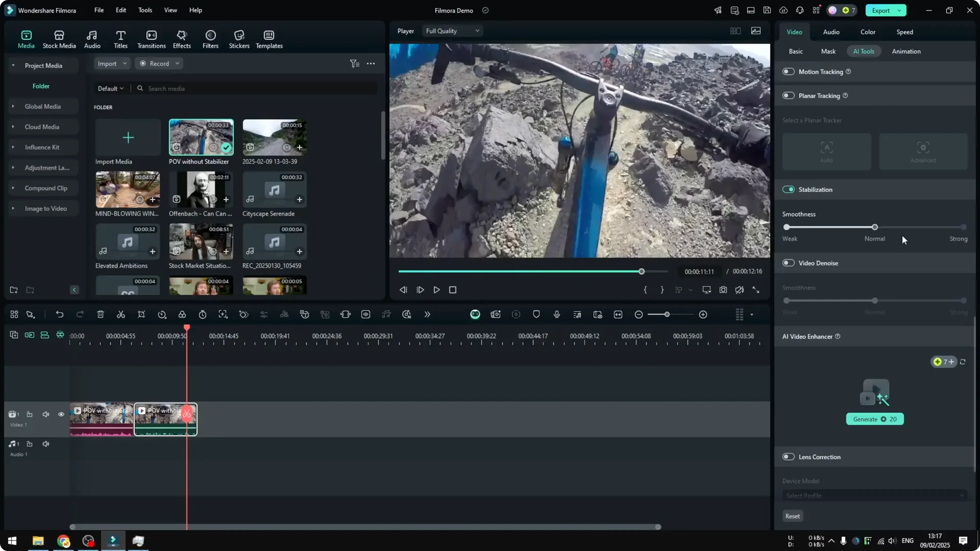980x551 pixels.
Task: Open the Tools menu
Action: point(144,10)
